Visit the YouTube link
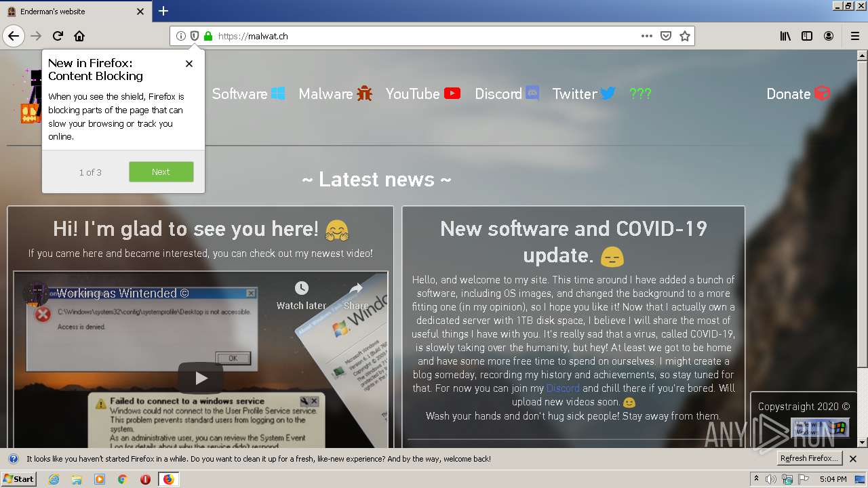868x488 pixels. coord(423,94)
